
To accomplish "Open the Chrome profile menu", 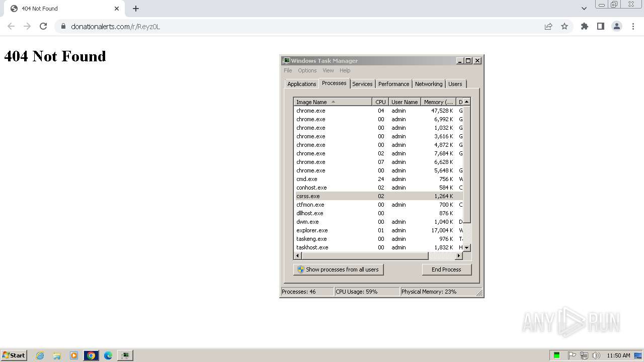I will (x=617, y=26).
